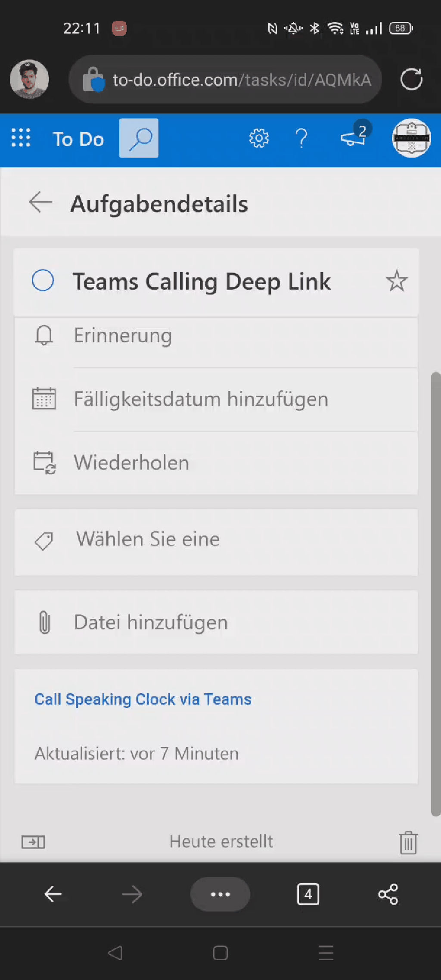441x980 pixels.
Task: Open the Help question mark
Action: (301, 138)
